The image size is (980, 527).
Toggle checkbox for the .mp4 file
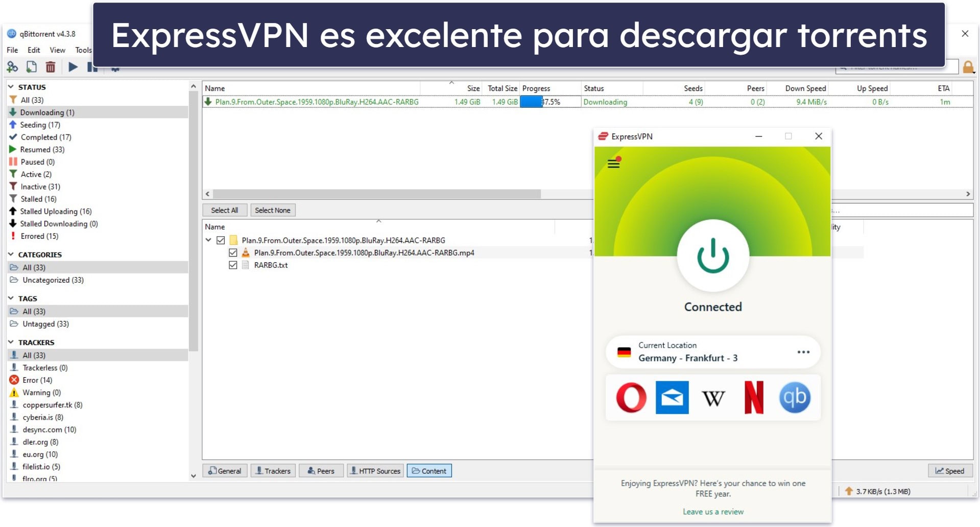[x=233, y=253]
